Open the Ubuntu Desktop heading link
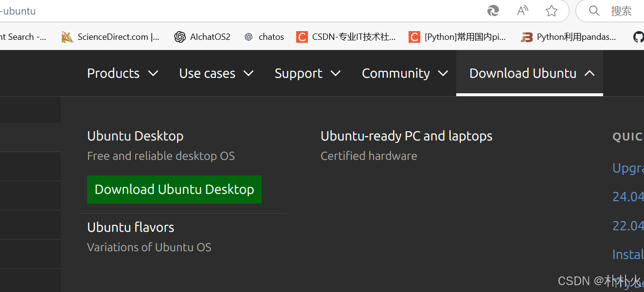Viewport: 644px width, 292px height. tap(135, 136)
